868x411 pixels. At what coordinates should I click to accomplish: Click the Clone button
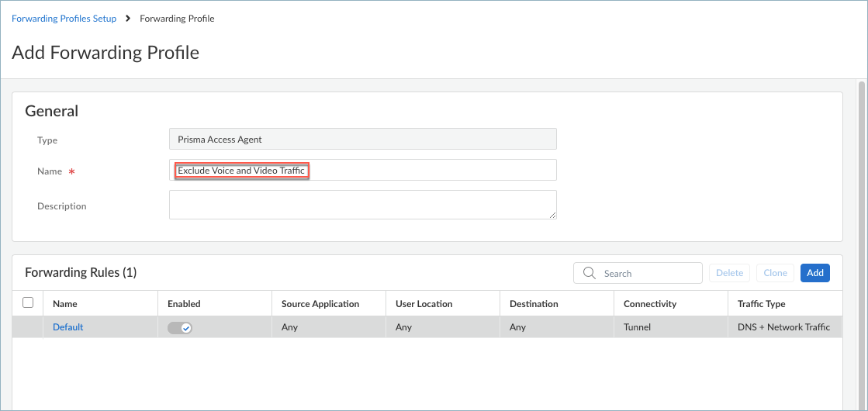coord(775,273)
